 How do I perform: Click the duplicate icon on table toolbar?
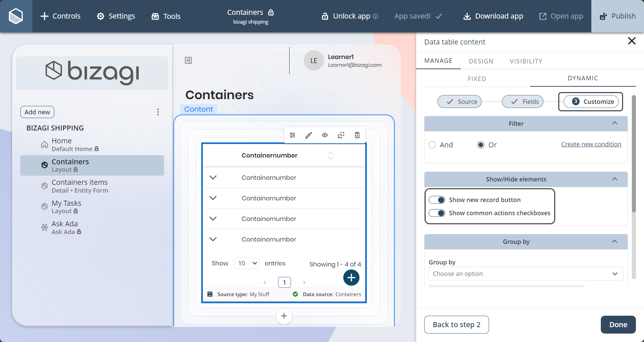coord(341,135)
